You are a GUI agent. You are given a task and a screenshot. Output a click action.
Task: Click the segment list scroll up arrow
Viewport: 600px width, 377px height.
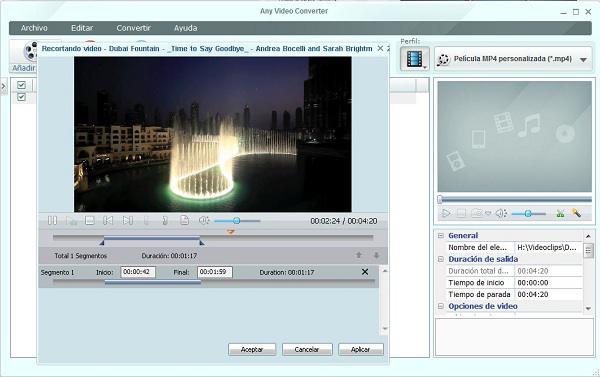click(385, 271)
